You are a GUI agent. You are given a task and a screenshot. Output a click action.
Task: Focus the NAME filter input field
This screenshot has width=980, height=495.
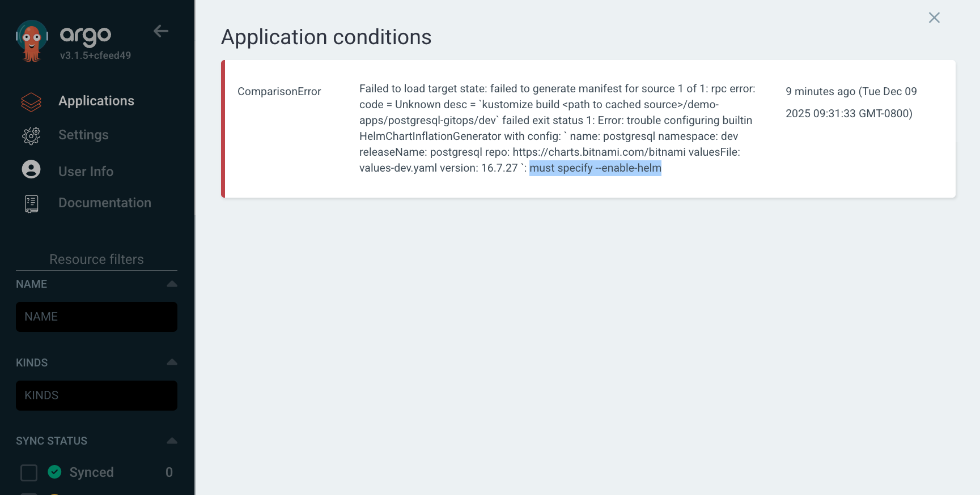pyautogui.click(x=96, y=317)
